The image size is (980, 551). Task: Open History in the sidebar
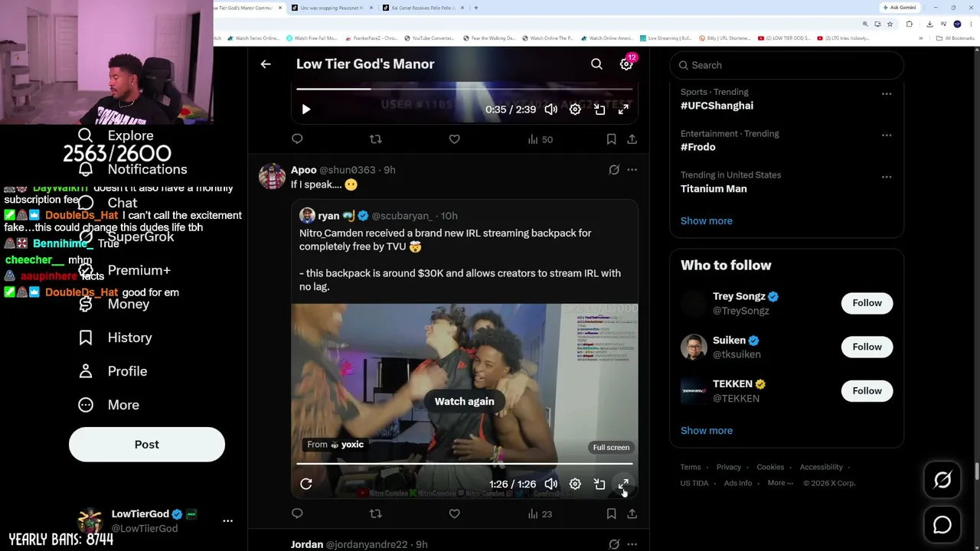[115, 337]
